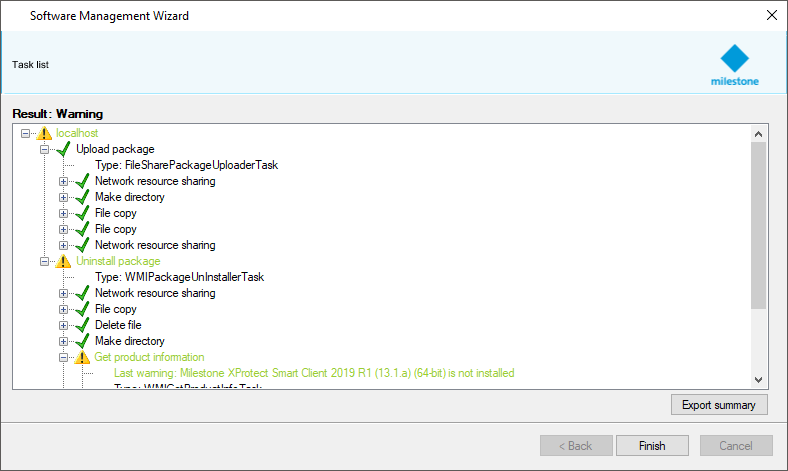
Task: Collapse the Get product information node
Action: [64, 357]
